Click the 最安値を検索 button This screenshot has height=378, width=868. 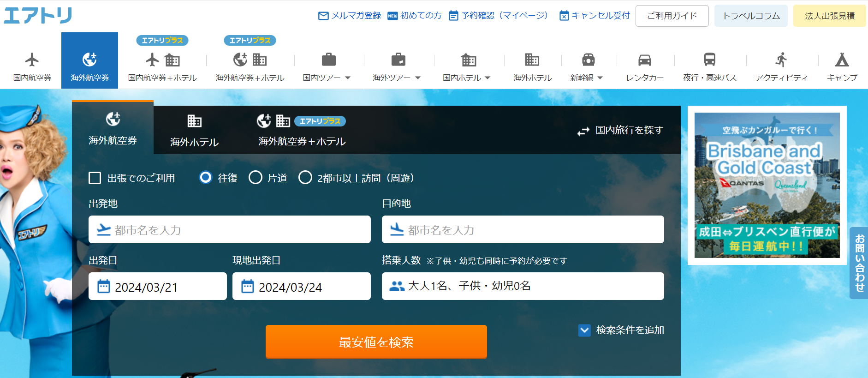[376, 342]
